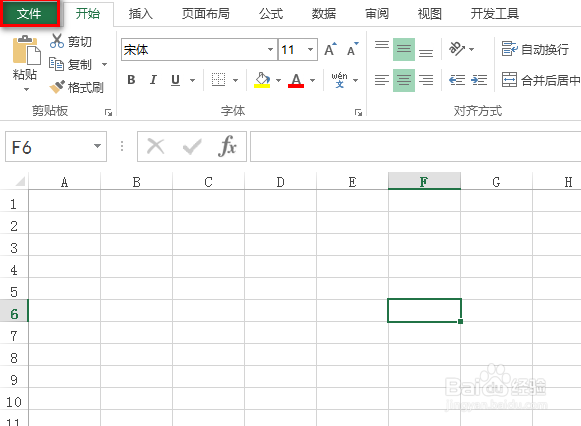Open the 文件 (File) tab
The image size is (581, 426).
point(29,14)
